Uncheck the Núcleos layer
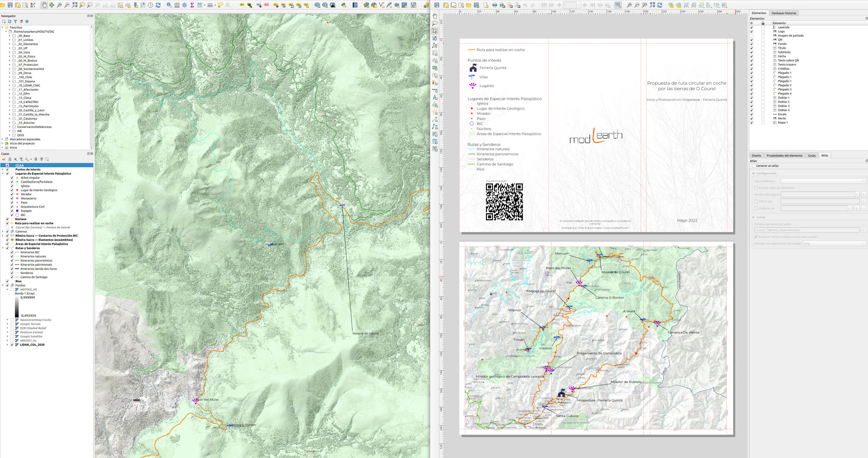Screen dimensions: 868x458 (x=7, y=219)
